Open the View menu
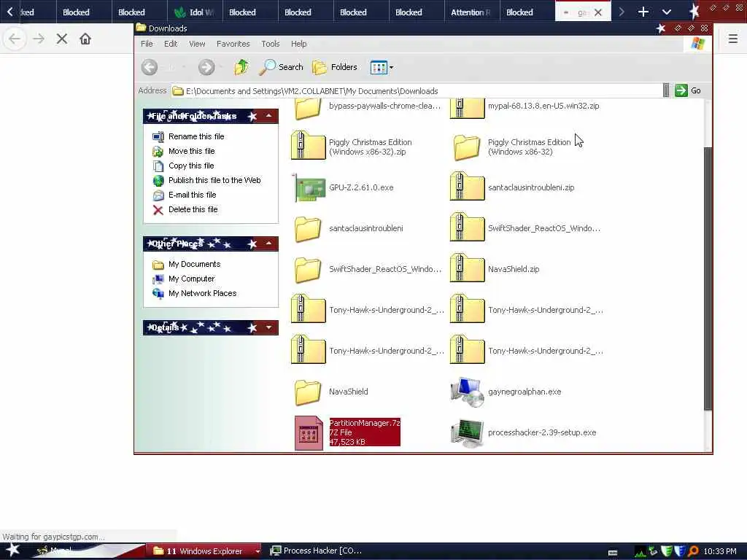747x560 pixels. 197,44
